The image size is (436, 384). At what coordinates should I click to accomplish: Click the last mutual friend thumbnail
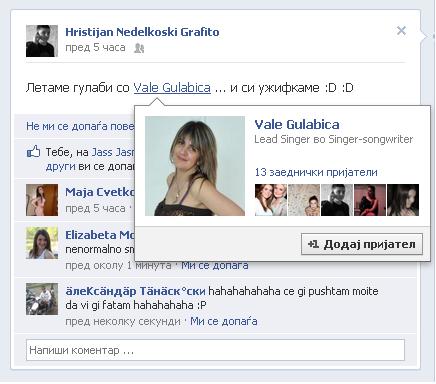[x=403, y=200]
